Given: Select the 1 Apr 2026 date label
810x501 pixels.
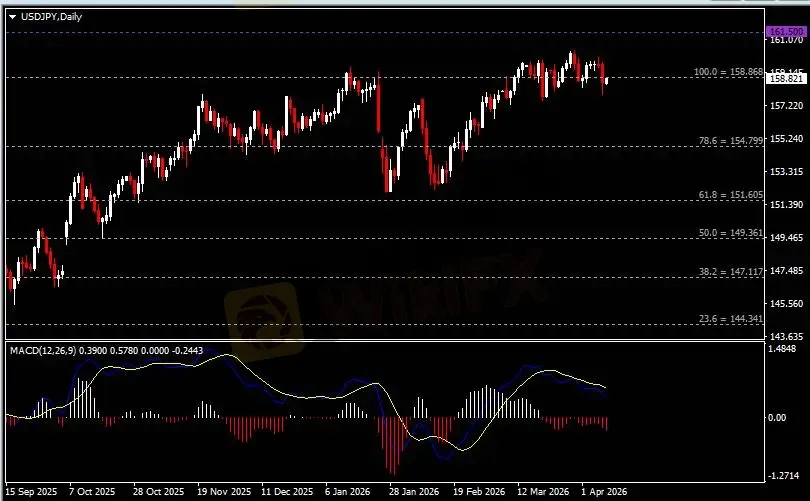Looking at the screenshot, I should (x=605, y=492).
